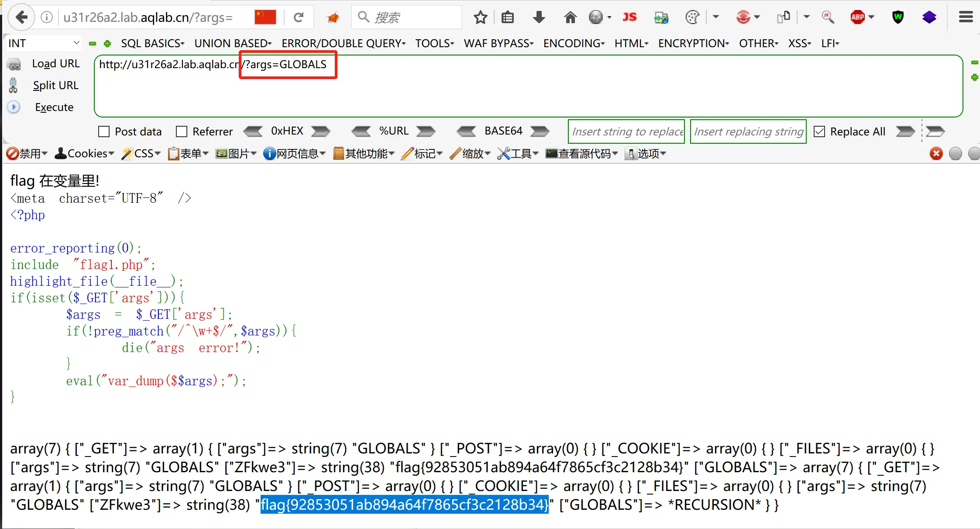980x529 pixels.
Task: Open the WAF BYPASS menu
Action: pos(499,43)
